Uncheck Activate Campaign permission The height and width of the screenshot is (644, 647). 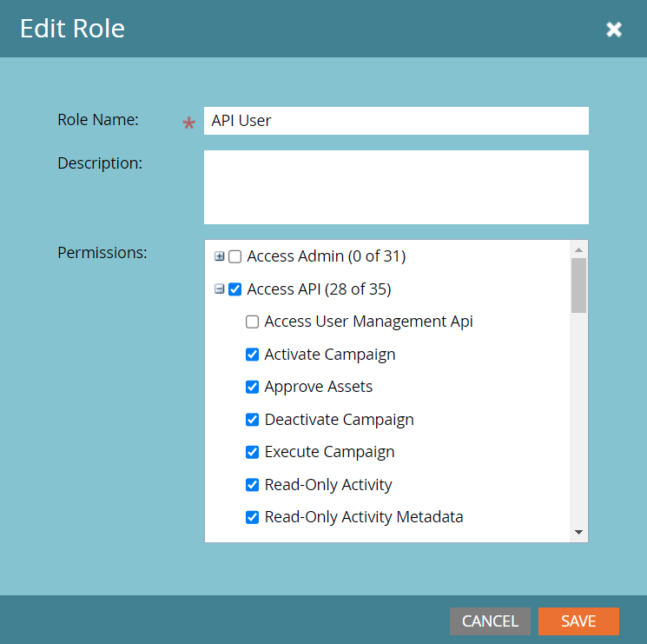[x=252, y=355]
